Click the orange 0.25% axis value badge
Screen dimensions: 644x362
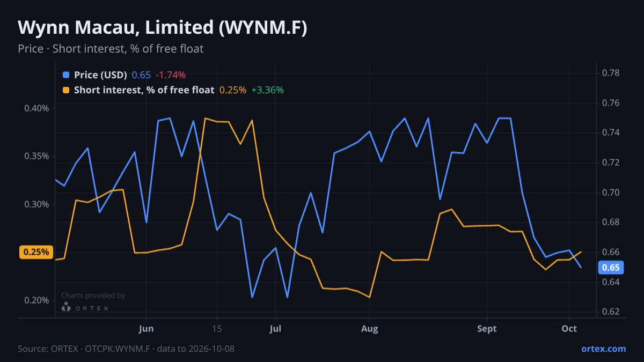pyautogui.click(x=36, y=252)
